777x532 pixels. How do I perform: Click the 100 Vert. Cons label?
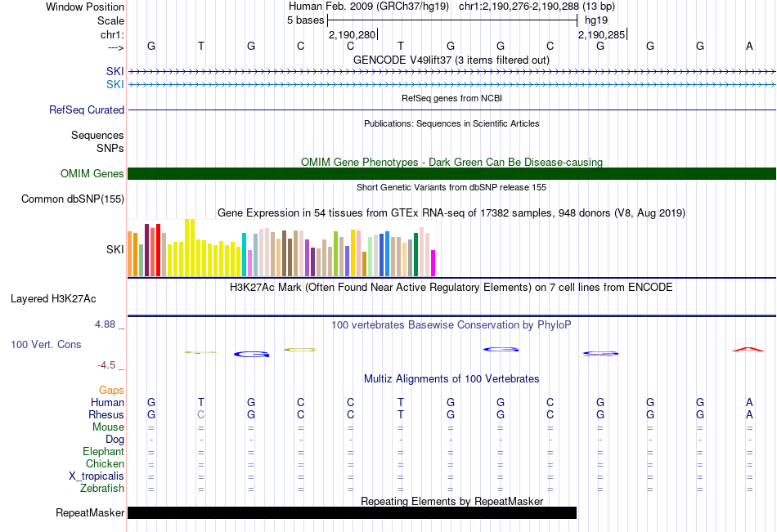pos(46,344)
